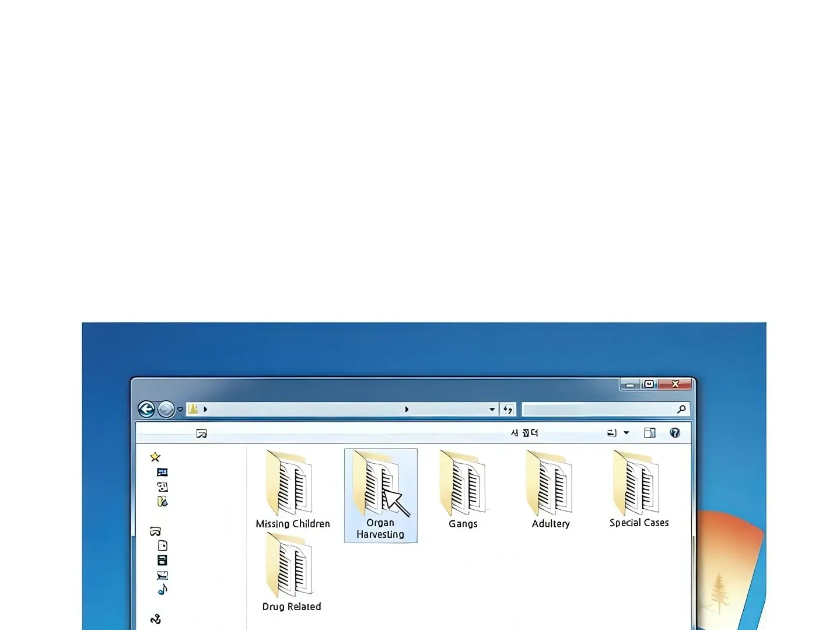Open the Special Cases folder

pos(639,489)
